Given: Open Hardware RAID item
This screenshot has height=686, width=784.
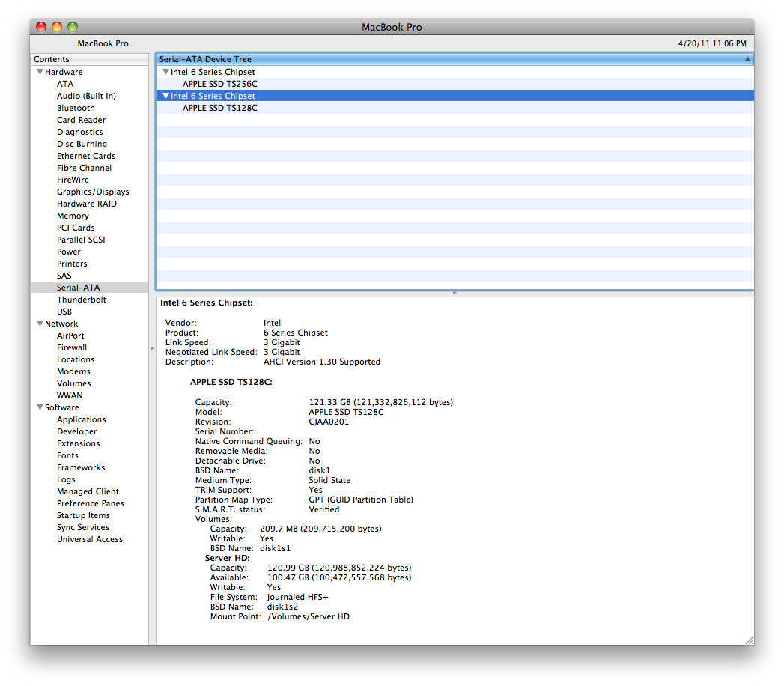Looking at the screenshot, I should click(87, 204).
